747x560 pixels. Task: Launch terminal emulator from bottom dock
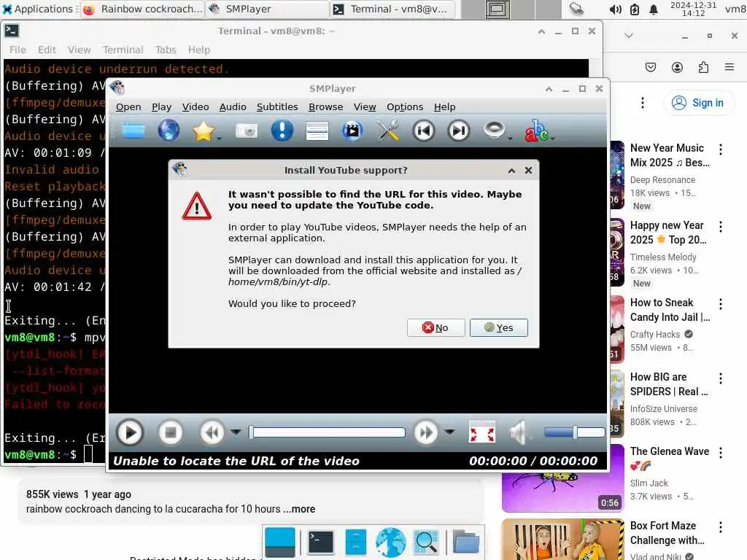[321, 542]
